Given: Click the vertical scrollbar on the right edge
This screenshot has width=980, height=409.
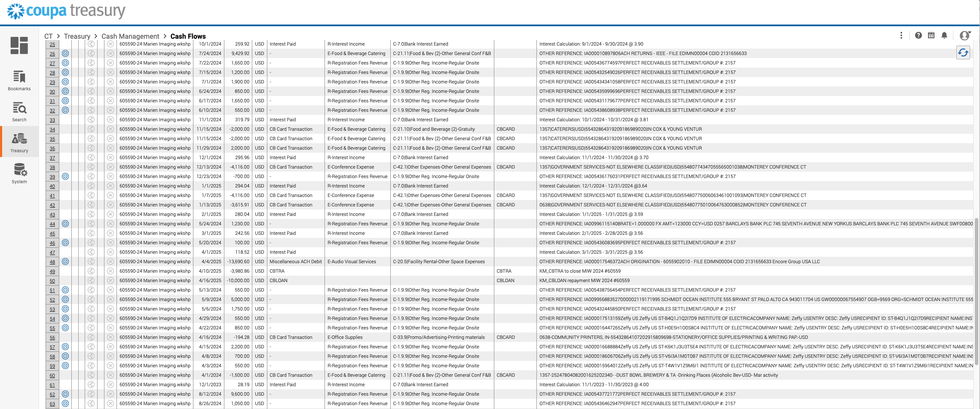Looking at the screenshot, I should click(977, 292).
